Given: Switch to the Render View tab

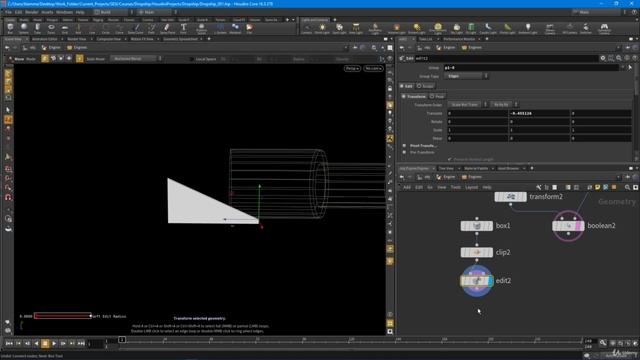Looking at the screenshot, I should pos(77,39).
